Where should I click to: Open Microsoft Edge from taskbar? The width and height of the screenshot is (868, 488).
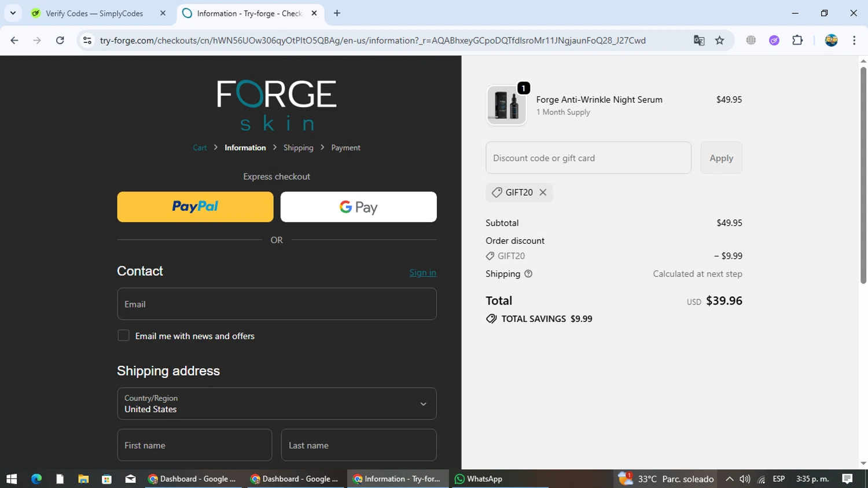(x=36, y=479)
